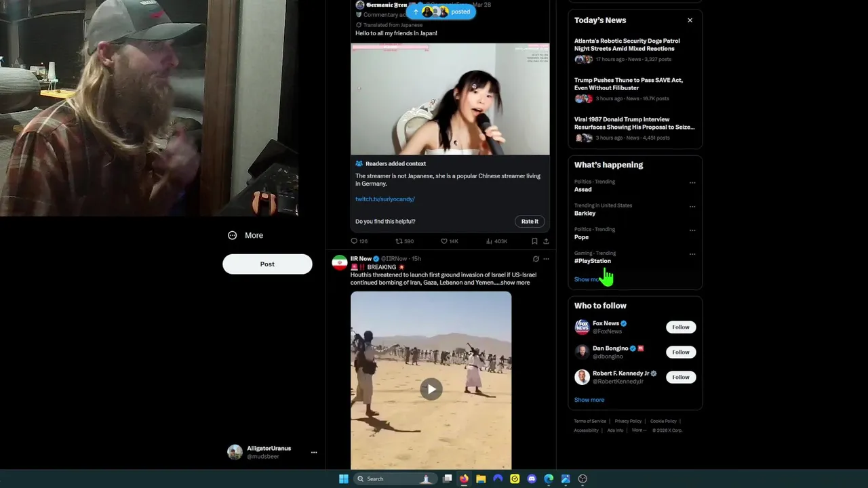
Task: Open OBS Studio from taskbar
Action: [583, 479]
